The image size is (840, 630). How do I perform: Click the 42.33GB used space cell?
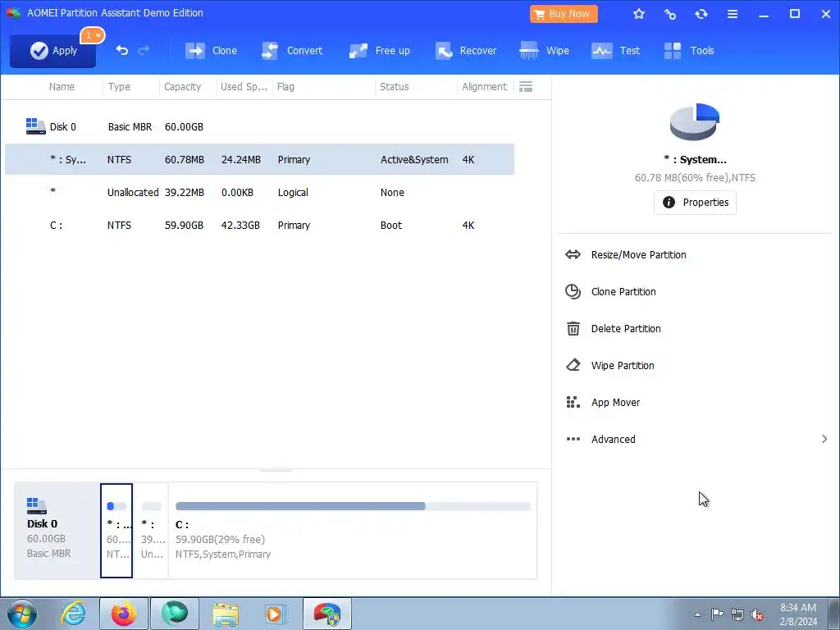coord(240,226)
